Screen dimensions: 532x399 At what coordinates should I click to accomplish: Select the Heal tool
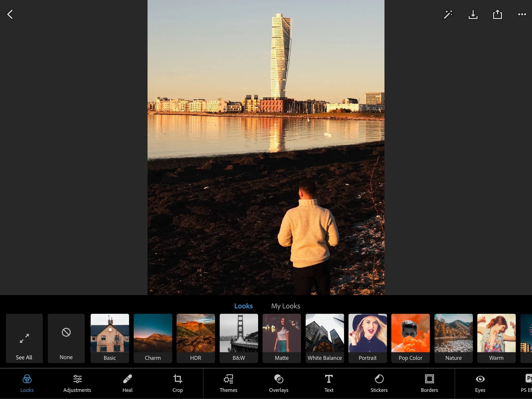[x=127, y=383]
